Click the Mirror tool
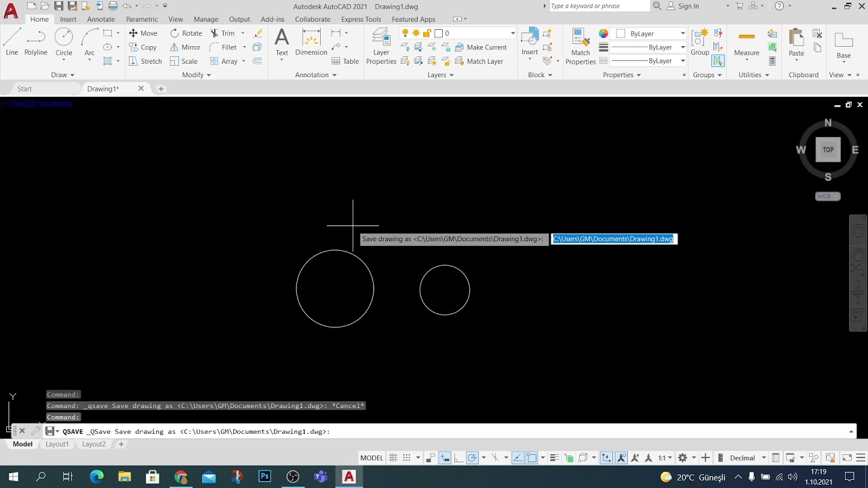 (x=185, y=47)
